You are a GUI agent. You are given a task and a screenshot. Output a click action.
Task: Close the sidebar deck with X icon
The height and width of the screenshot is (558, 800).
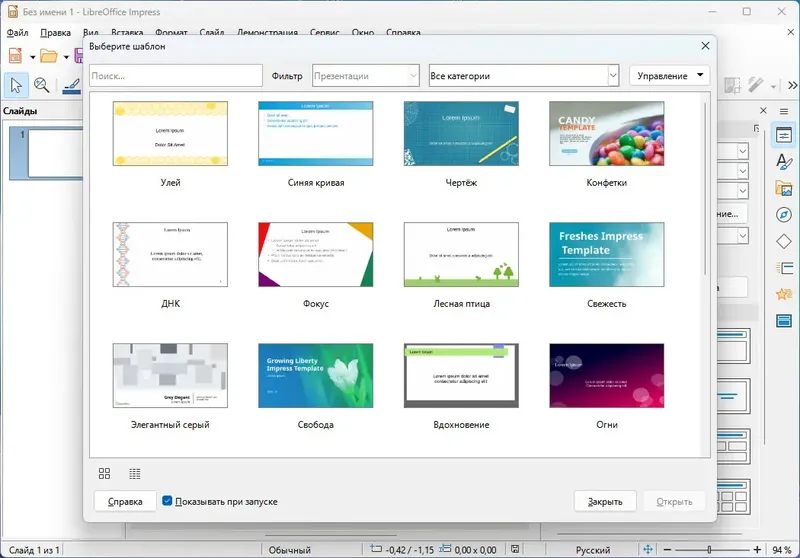click(763, 110)
